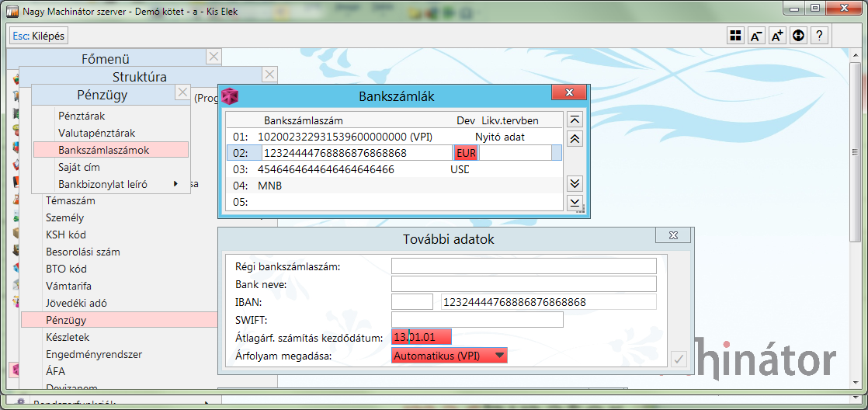
Task: Select empty row 05 in Bankszámlák
Action: (x=395, y=202)
